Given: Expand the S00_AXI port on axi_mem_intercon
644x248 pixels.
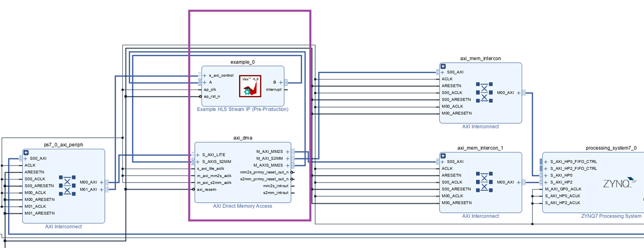Looking at the screenshot, I should coord(443,72).
